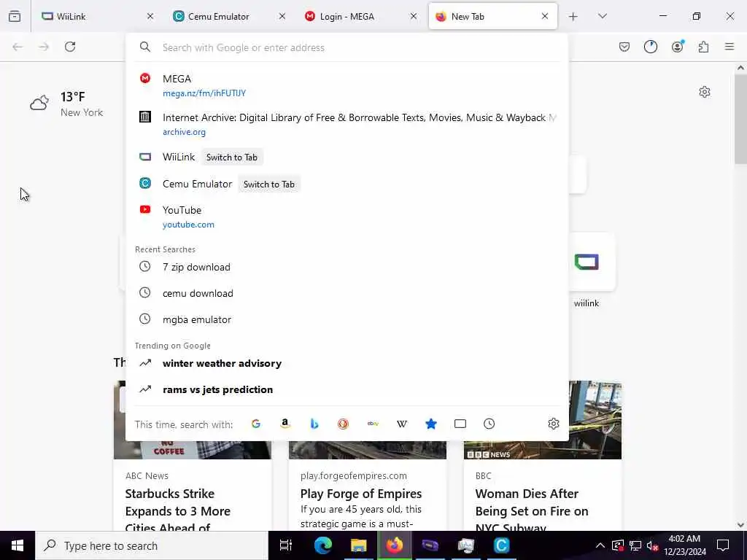
Task: Open the Internet Archive suggestion
Action: point(347,124)
